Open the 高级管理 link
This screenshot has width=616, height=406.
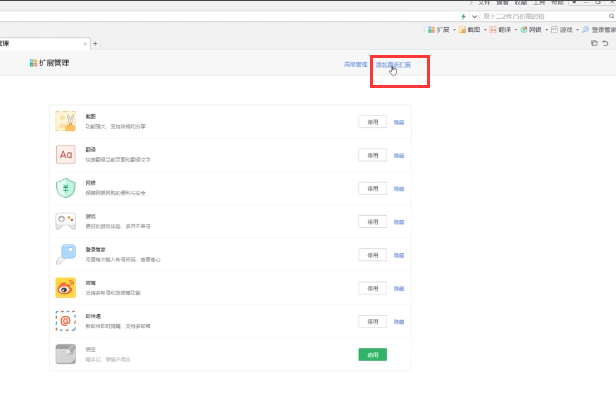point(356,64)
